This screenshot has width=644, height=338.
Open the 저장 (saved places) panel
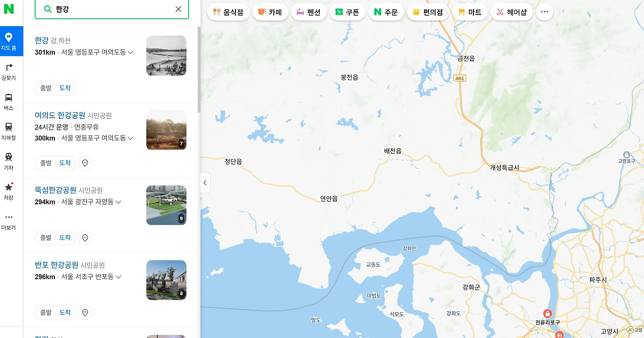pos(9,193)
